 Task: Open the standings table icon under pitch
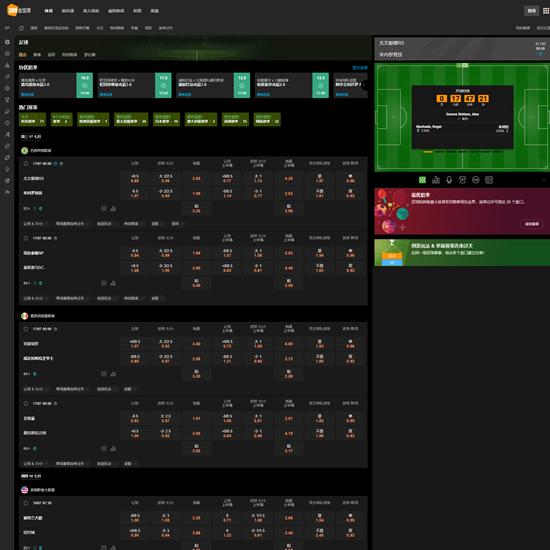pyautogui.click(x=489, y=180)
